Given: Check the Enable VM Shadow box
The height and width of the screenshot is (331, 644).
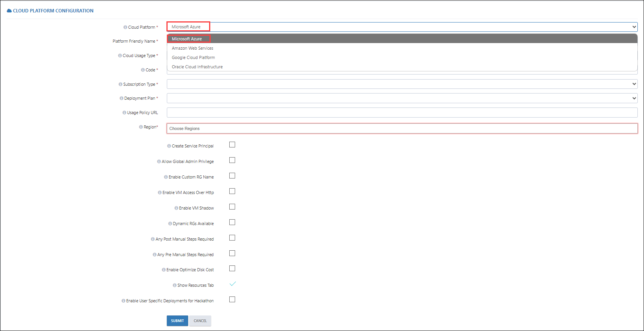Looking at the screenshot, I should tap(232, 207).
